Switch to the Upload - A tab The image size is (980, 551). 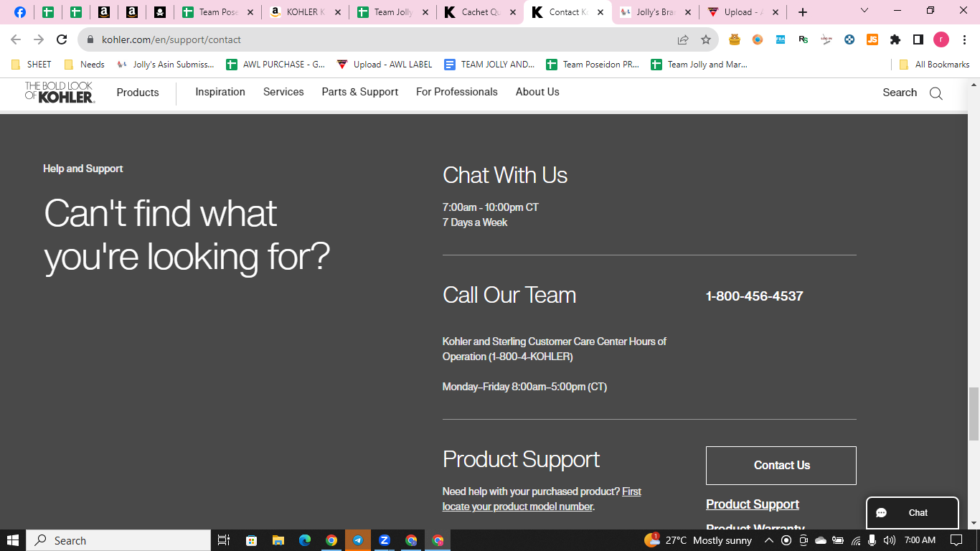743,12
